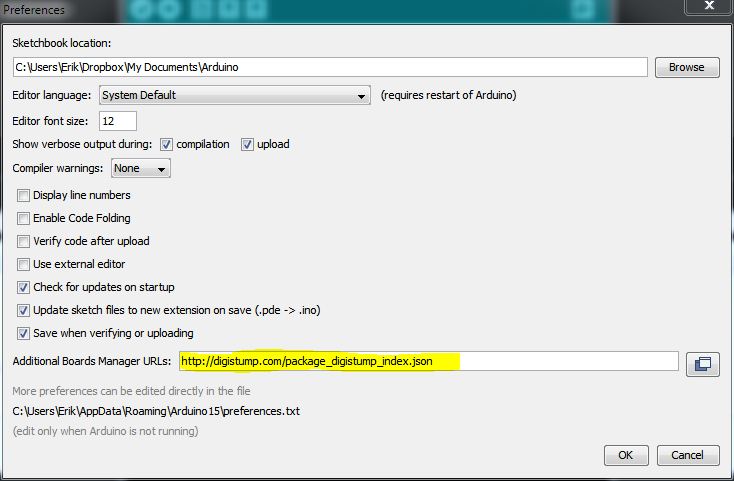Viewport: 734px width, 481px height.
Task: Open the Editor language dropdown
Action: [235, 95]
